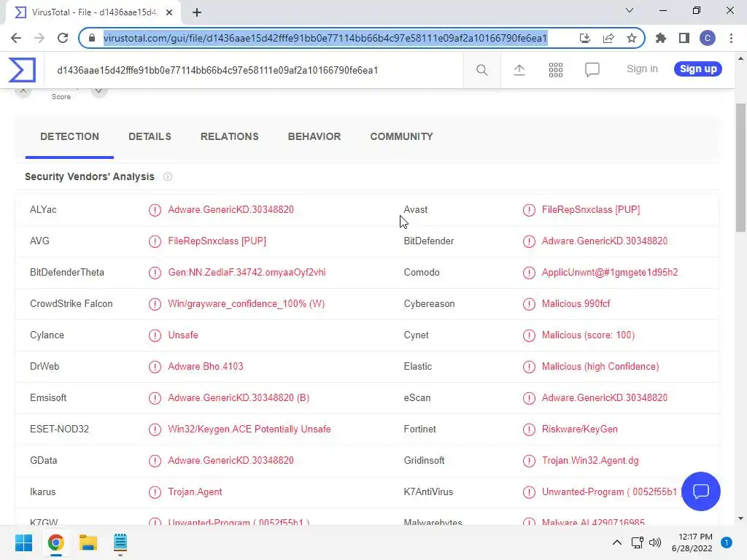The height and width of the screenshot is (560, 747).
Task: Go back with the browser back arrow
Action: click(16, 38)
